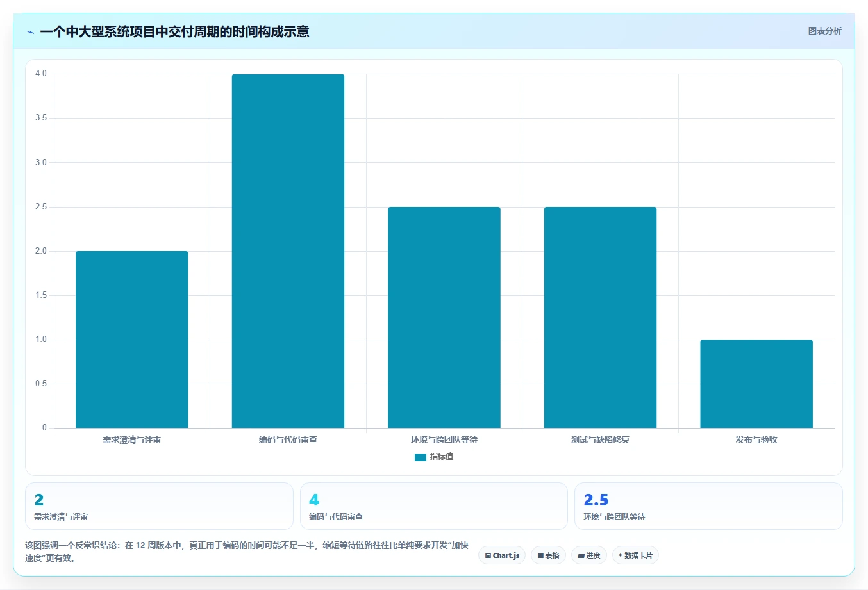Click the 需求澄清与评审 caption in the stat card
The image size is (868, 590).
click(61, 517)
